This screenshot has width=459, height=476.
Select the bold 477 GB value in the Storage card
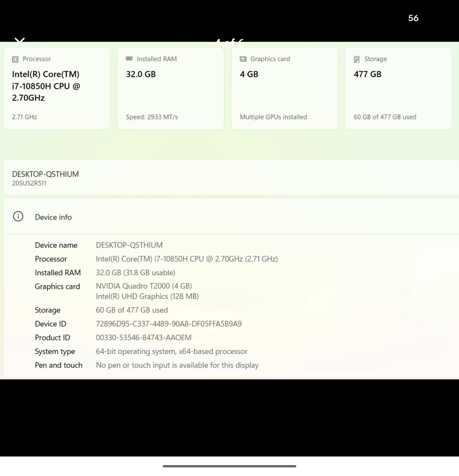pos(367,74)
